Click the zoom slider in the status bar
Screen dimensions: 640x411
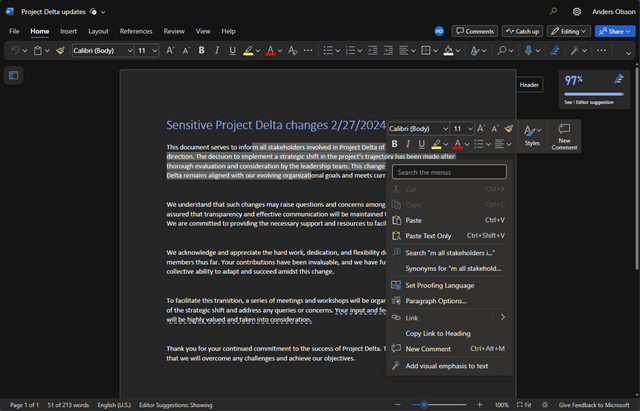425,404
